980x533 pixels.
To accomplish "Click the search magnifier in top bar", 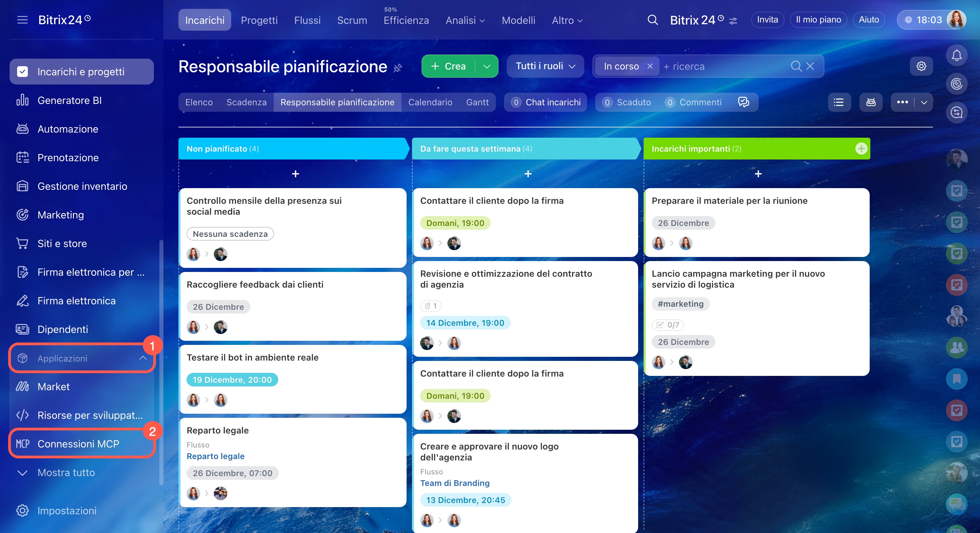I will (652, 20).
